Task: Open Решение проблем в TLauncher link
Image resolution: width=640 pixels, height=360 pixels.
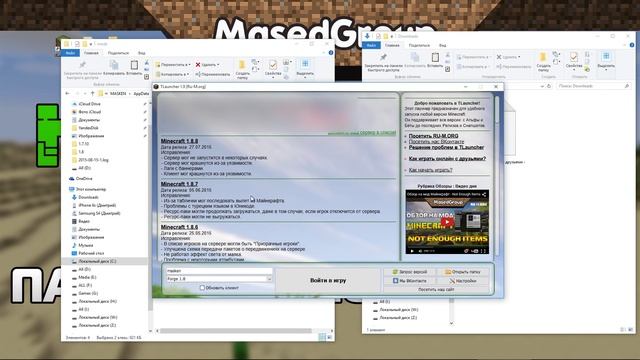Action: (446, 147)
